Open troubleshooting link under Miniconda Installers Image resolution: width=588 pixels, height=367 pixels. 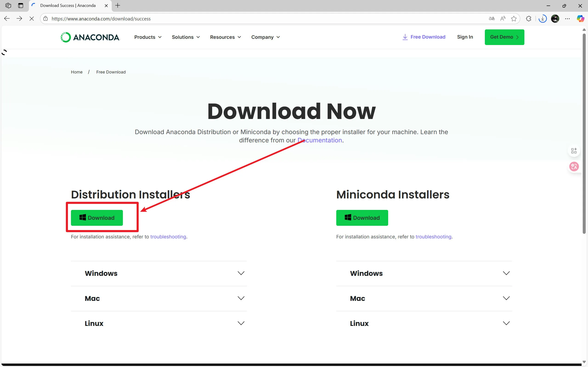[x=433, y=237]
